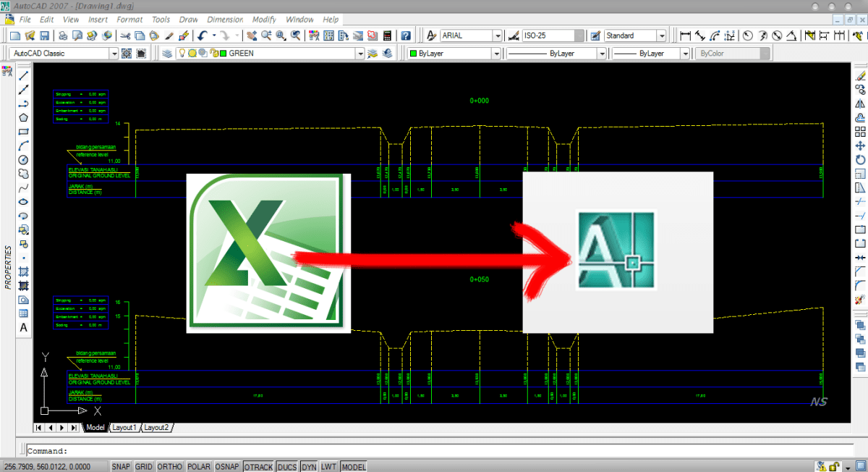Screen dimensions: 868x472
Task: Select the Rectangle draw tool
Action: (x=23, y=132)
